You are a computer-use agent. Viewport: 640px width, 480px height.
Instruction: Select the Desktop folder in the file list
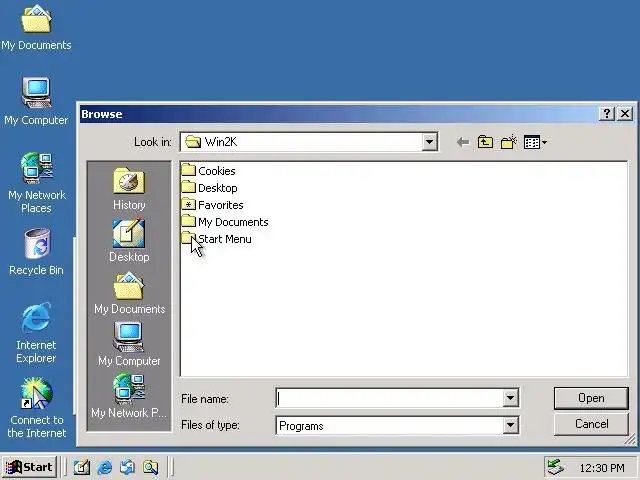(209, 188)
